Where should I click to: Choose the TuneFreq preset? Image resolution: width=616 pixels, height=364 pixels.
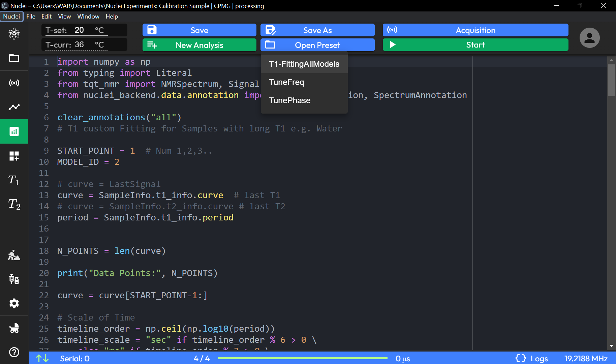point(304,82)
